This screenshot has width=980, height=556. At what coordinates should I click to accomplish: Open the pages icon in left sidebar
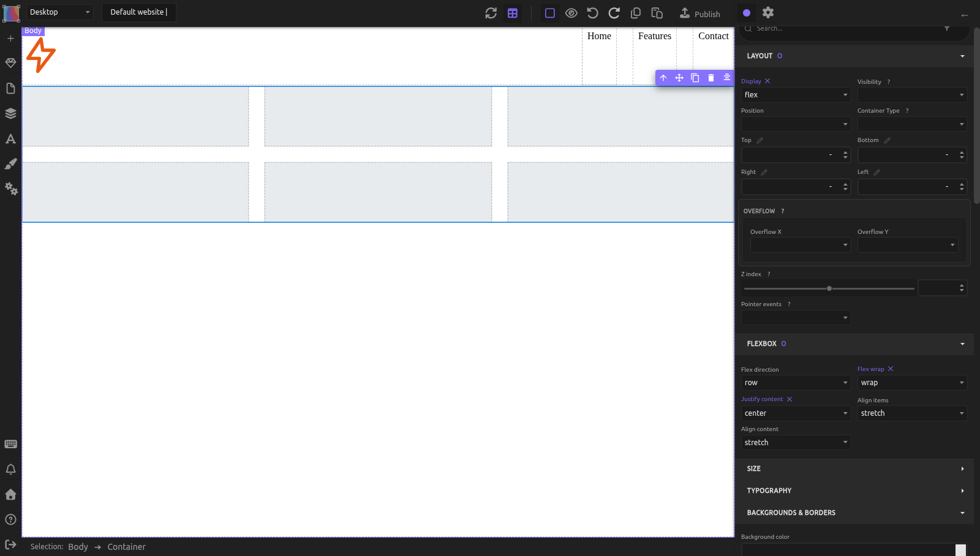[10, 88]
